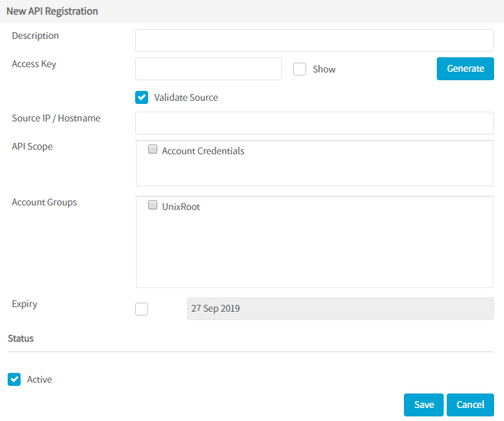Screen dimensions: 504x421
Task: Click the Access Key label text
Action: (34, 64)
